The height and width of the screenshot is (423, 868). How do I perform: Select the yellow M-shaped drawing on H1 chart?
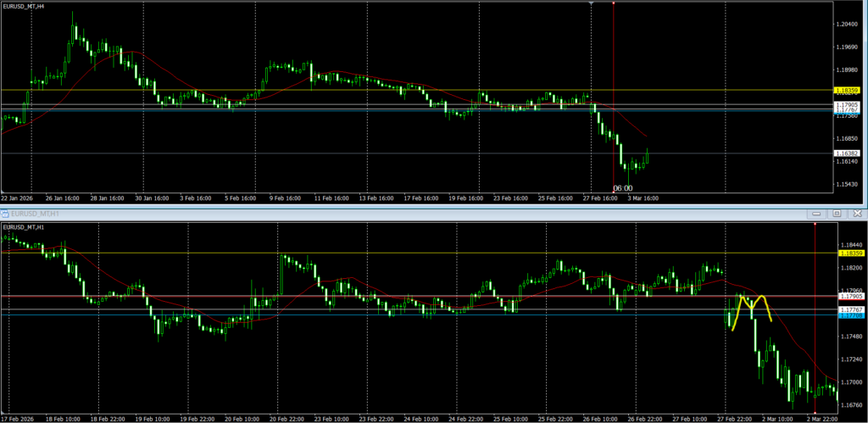point(751,306)
